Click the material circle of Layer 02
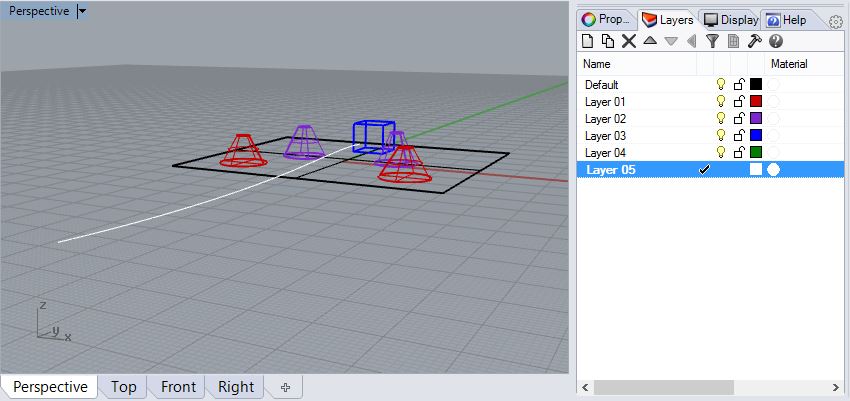The width and height of the screenshot is (850, 401). (x=774, y=118)
